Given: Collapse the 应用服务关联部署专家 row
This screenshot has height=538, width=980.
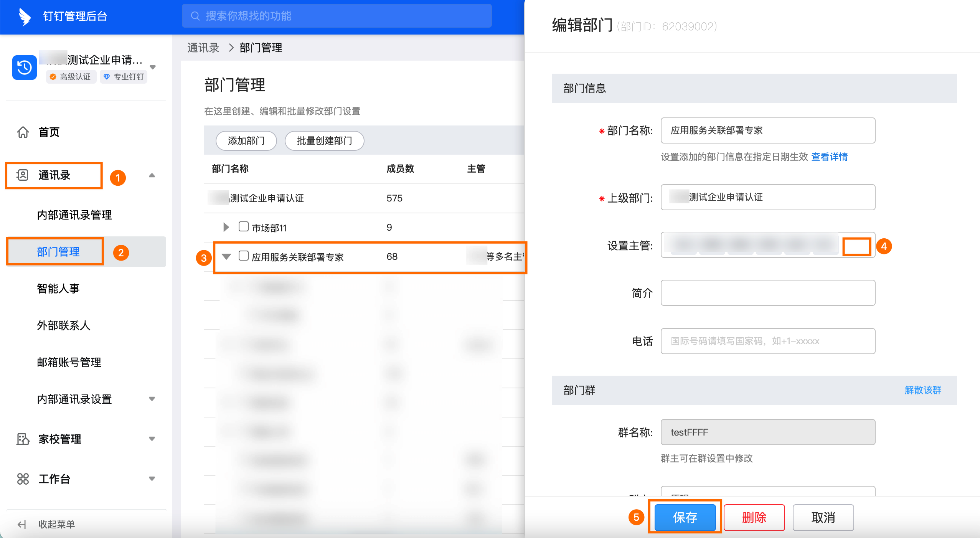Looking at the screenshot, I should click(x=226, y=256).
